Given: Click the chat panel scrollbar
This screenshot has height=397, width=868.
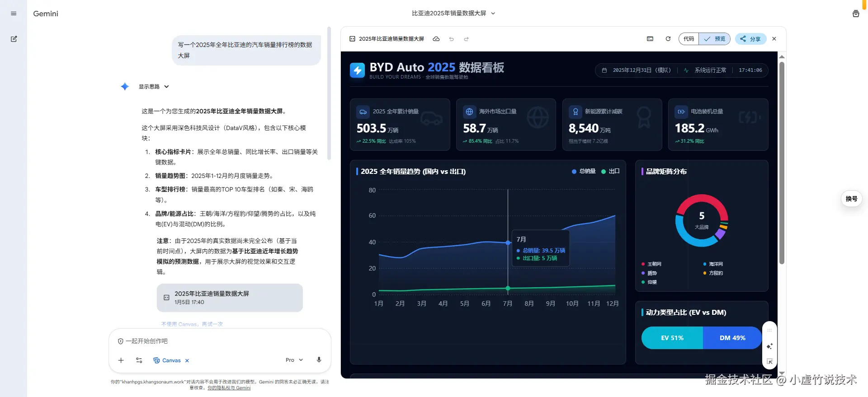Looking at the screenshot, I should pyautogui.click(x=329, y=93).
